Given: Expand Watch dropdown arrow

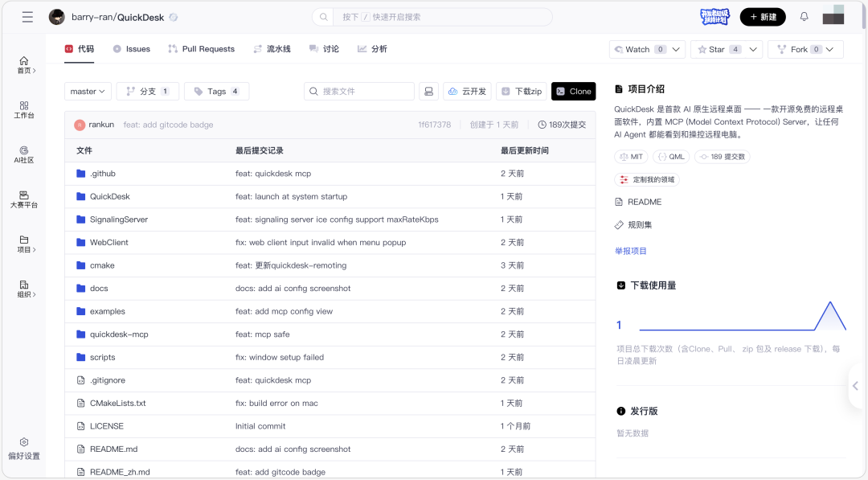Looking at the screenshot, I should coord(676,49).
